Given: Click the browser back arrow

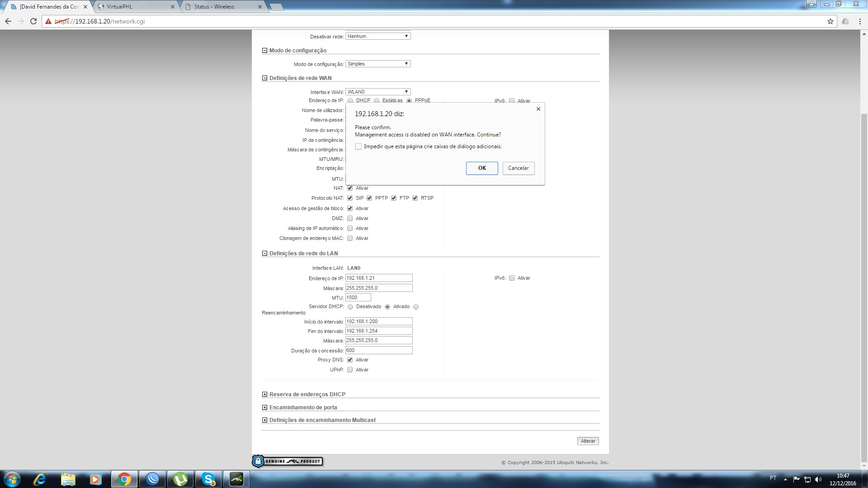Looking at the screenshot, I should (8, 21).
